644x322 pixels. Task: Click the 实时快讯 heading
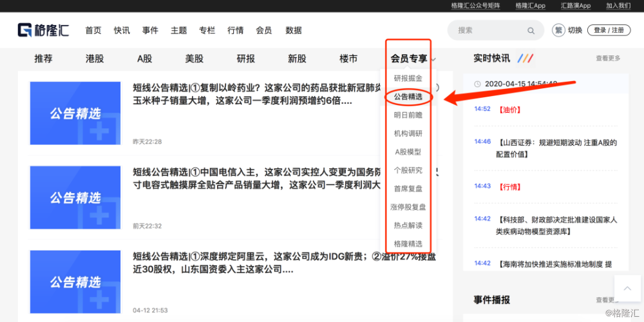click(x=491, y=59)
